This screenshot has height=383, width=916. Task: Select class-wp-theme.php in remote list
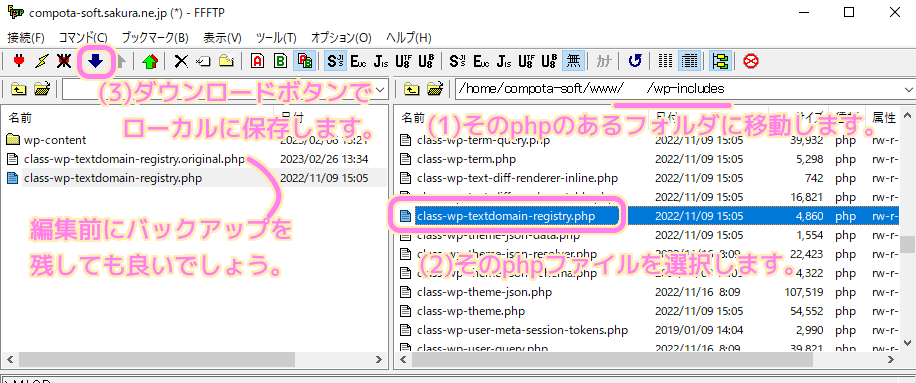click(x=471, y=311)
